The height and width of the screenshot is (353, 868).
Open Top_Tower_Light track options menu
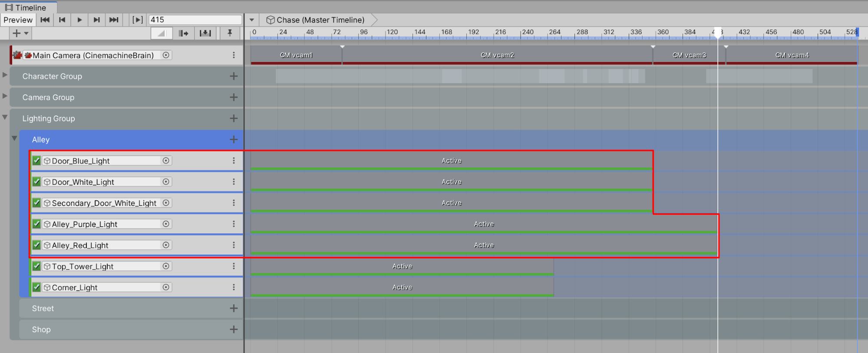tap(234, 266)
